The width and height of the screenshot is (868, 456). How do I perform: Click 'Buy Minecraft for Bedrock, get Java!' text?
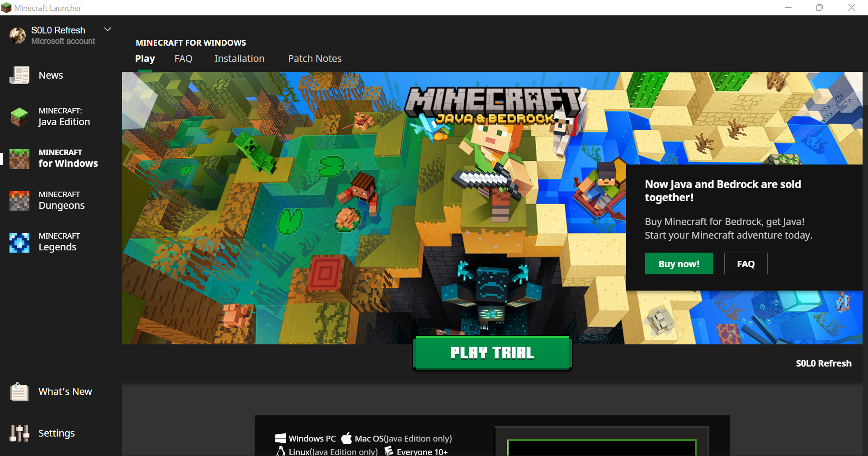pyautogui.click(x=725, y=222)
